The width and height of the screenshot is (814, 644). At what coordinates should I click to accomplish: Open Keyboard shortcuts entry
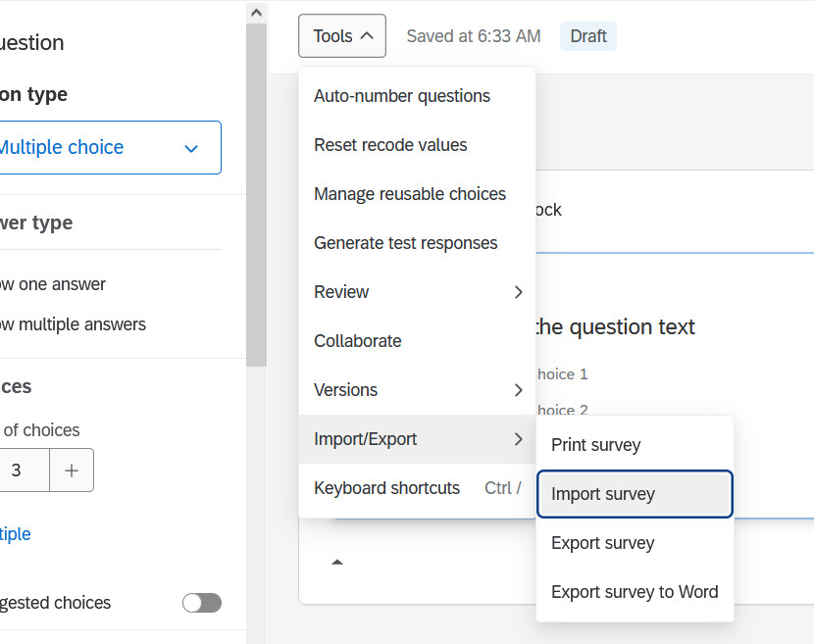[x=387, y=488]
